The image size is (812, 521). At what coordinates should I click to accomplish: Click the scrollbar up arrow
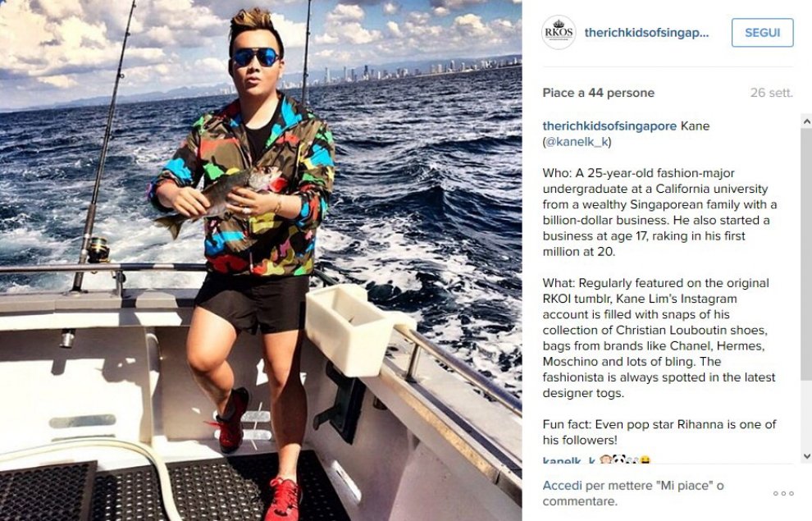point(806,121)
